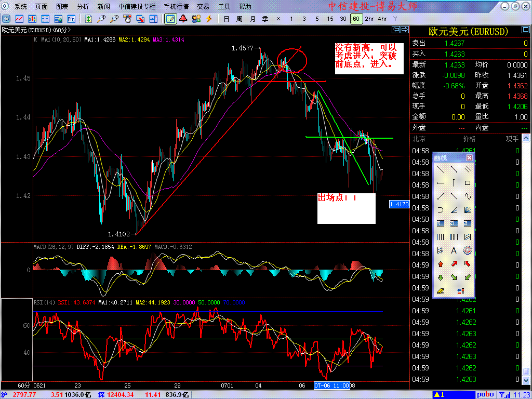
Task: Select the hand pointer toolbar icon
Action: (x=127, y=19)
